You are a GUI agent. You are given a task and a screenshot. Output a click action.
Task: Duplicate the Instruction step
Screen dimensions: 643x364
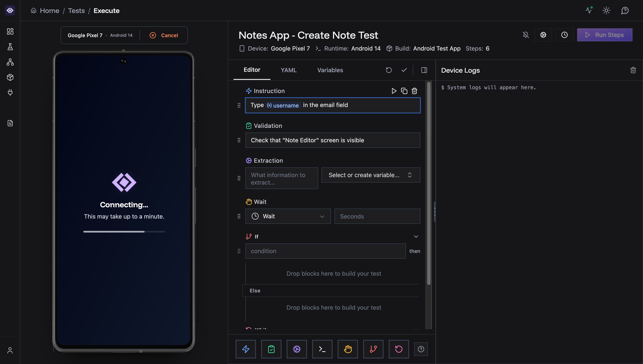[x=404, y=91]
